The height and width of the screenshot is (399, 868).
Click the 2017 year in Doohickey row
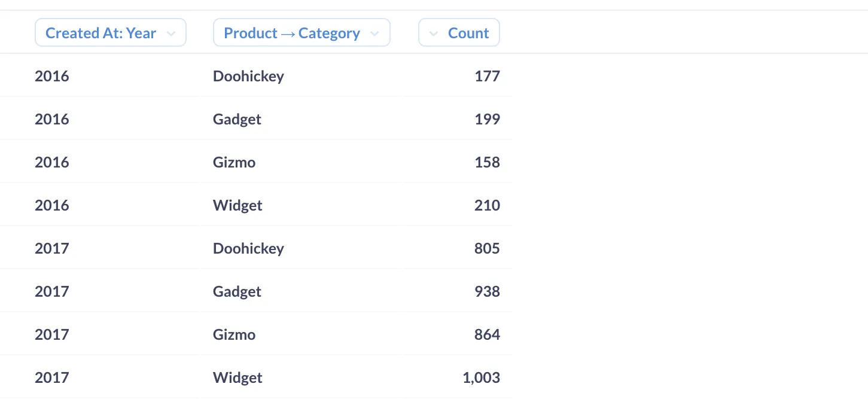pyautogui.click(x=52, y=248)
